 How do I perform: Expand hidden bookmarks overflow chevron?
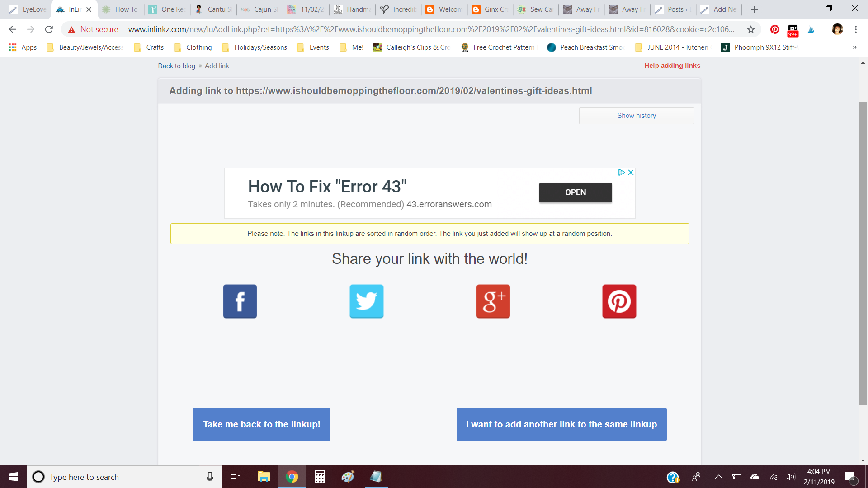tap(854, 47)
